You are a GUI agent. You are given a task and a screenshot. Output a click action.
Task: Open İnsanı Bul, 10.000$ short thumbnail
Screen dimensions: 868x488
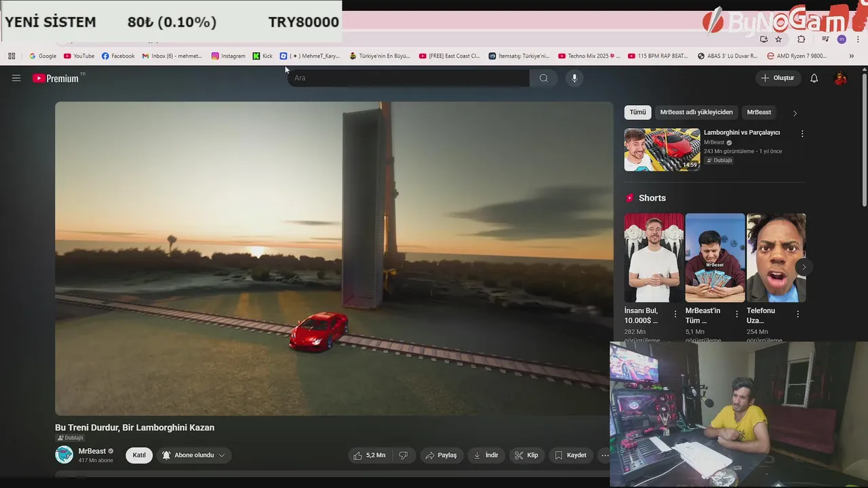coord(654,258)
